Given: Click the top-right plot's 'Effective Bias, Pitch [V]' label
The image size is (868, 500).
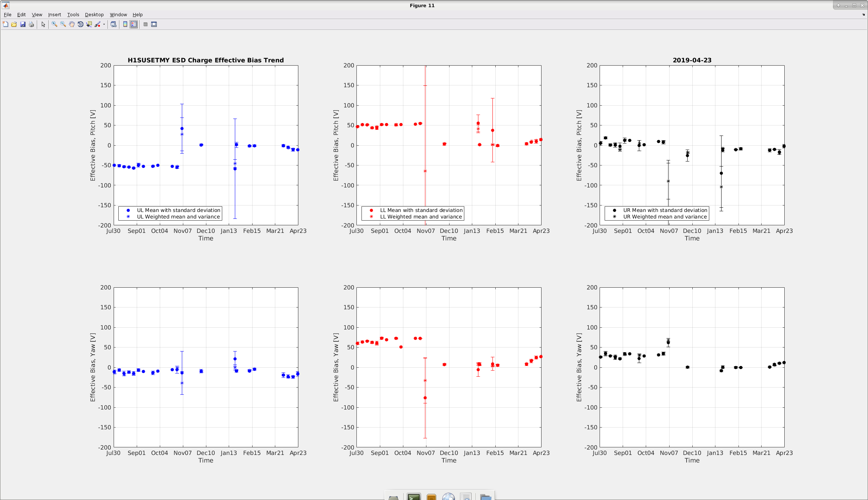Looking at the screenshot, I should (x=579, y=145).
